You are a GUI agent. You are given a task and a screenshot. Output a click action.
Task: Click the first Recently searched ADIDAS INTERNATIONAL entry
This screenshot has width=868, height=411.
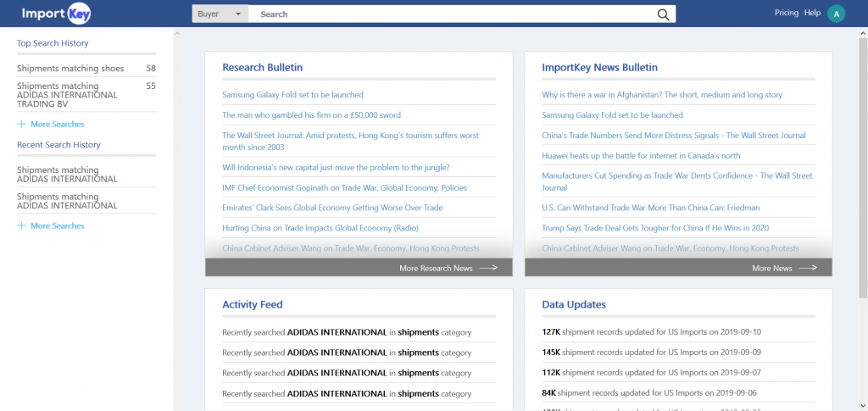click(347, 332)
